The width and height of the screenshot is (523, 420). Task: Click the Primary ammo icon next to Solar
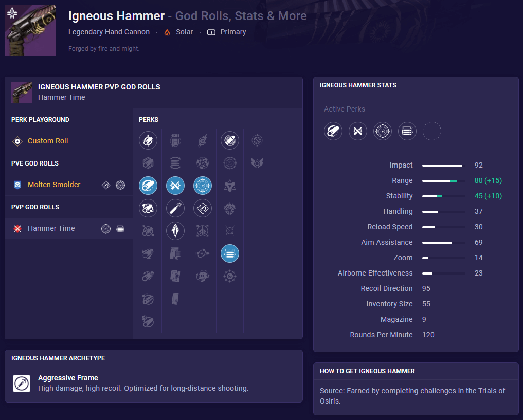(211, 32)
